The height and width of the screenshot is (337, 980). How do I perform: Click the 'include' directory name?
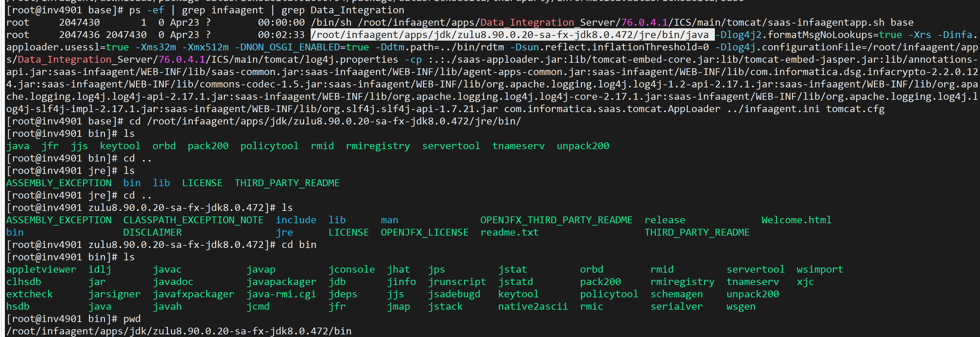tap(296, 220)
